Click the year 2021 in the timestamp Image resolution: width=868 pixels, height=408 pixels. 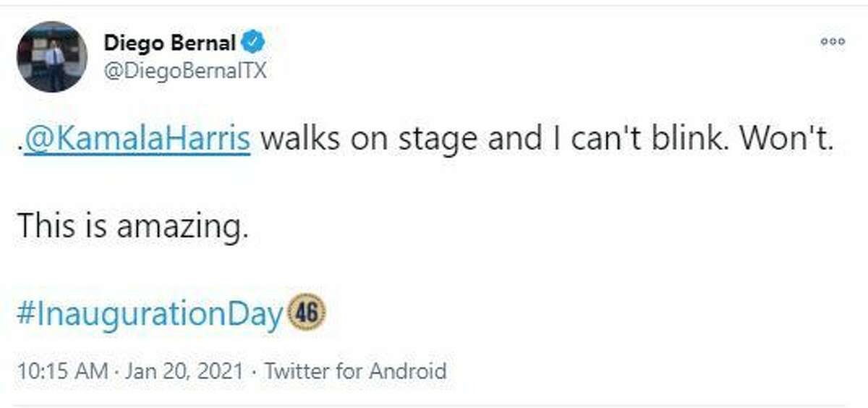220,372
